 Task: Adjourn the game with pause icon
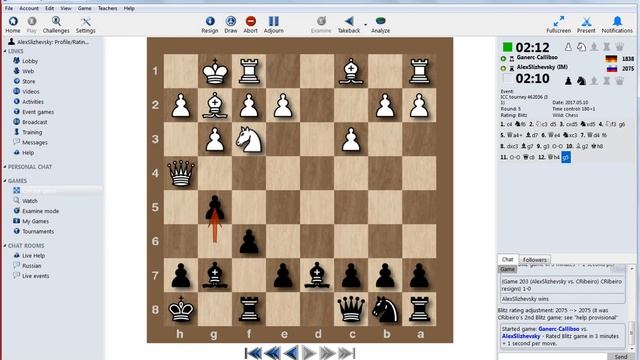point(273,25)
